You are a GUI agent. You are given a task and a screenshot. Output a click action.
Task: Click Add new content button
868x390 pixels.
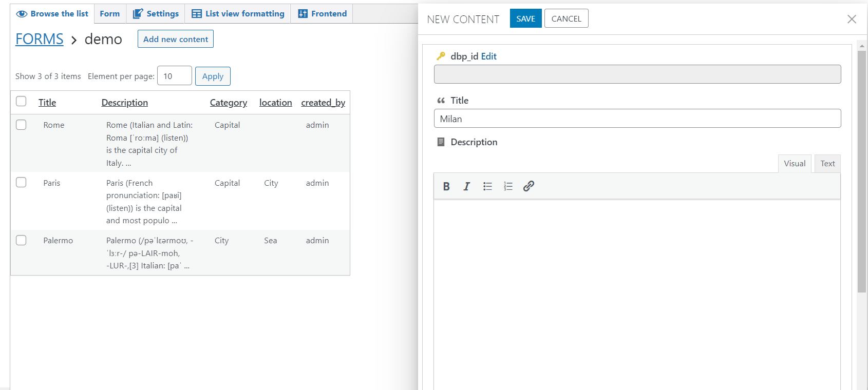coord(176,39)
